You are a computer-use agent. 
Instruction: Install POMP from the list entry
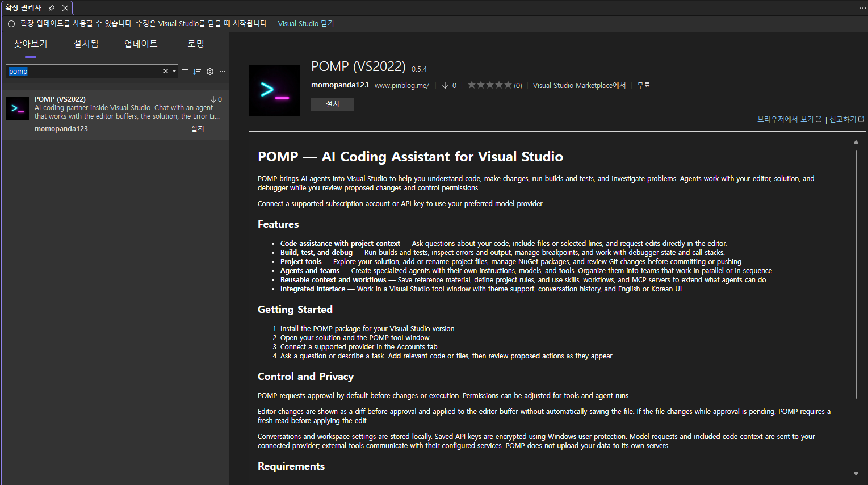[x=198, y=129]
